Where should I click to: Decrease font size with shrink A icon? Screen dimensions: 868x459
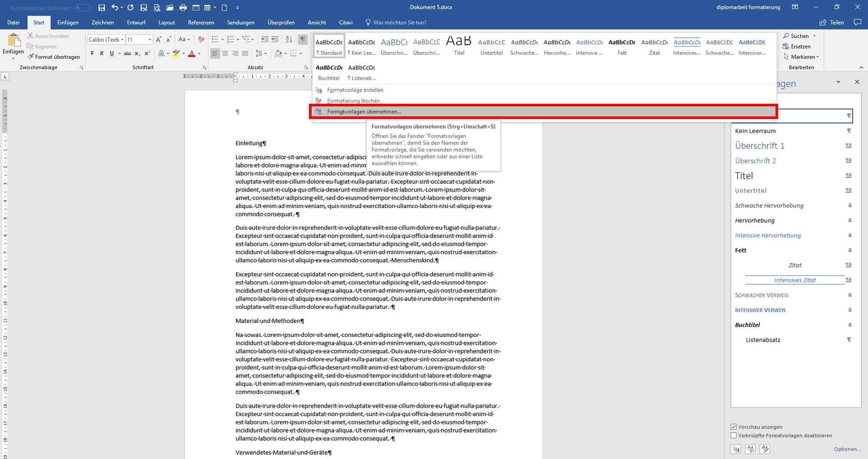point(169,40)
